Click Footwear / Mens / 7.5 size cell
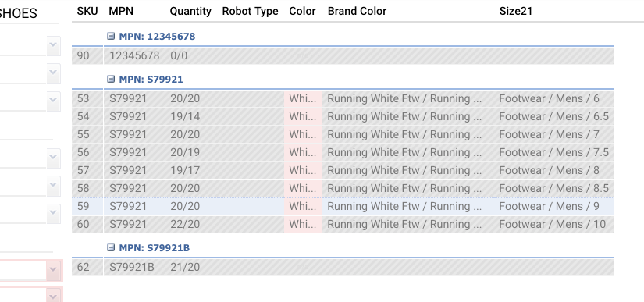Viewport: 644px width, 302px height. pos(554,152)
